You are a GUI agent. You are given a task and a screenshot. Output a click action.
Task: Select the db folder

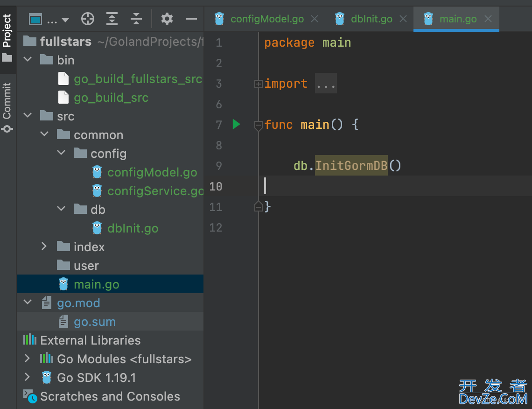click(110, 210)
